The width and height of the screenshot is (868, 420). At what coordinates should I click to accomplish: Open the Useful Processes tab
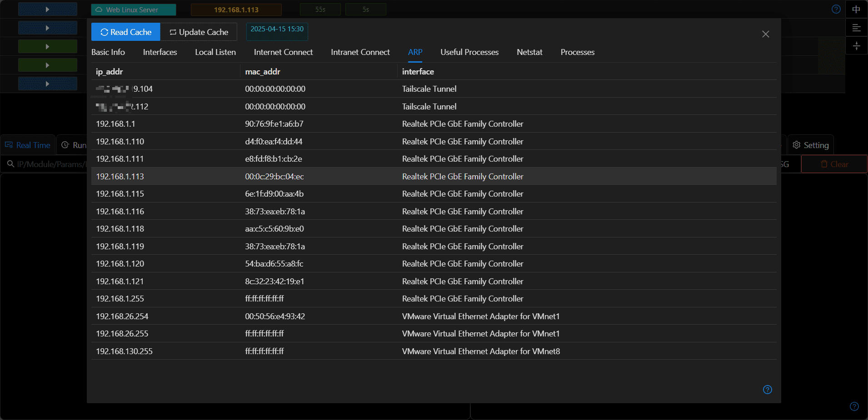[469, 52]
